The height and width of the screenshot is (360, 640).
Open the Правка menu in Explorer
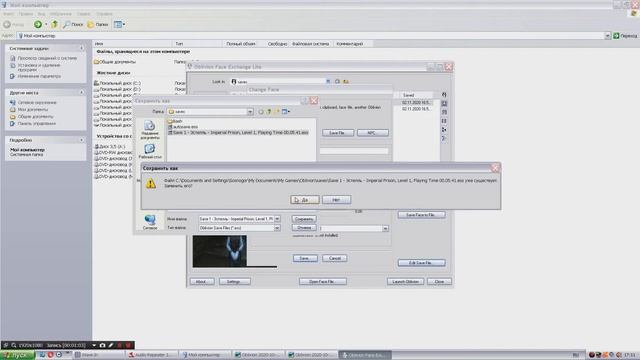(25, 14)
